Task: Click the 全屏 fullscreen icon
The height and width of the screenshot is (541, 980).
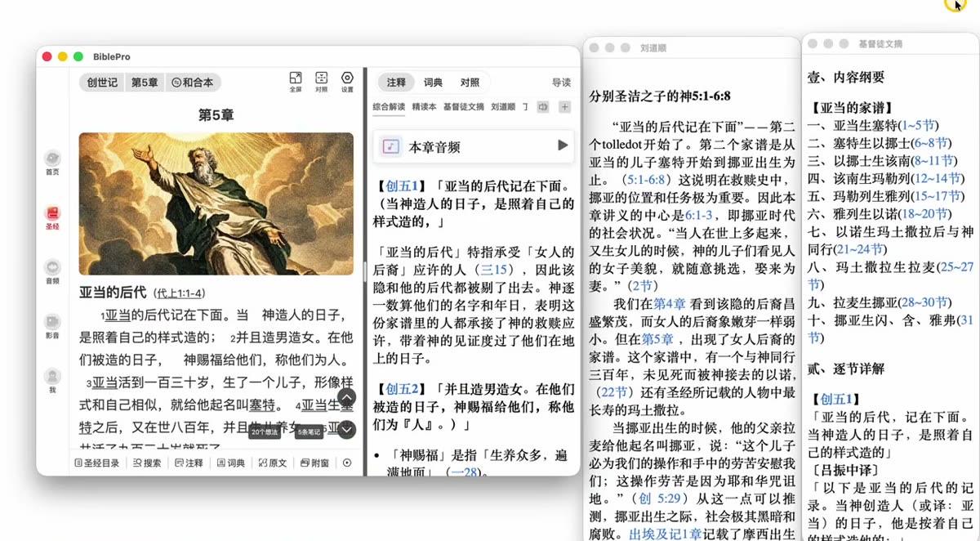Action: [x=296, y=81]
